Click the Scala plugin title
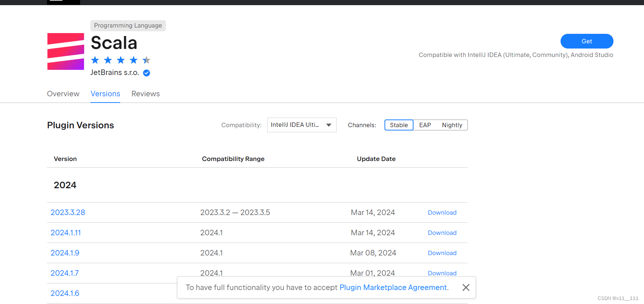Screen dimensions: 644x304 tap(114, 43)
